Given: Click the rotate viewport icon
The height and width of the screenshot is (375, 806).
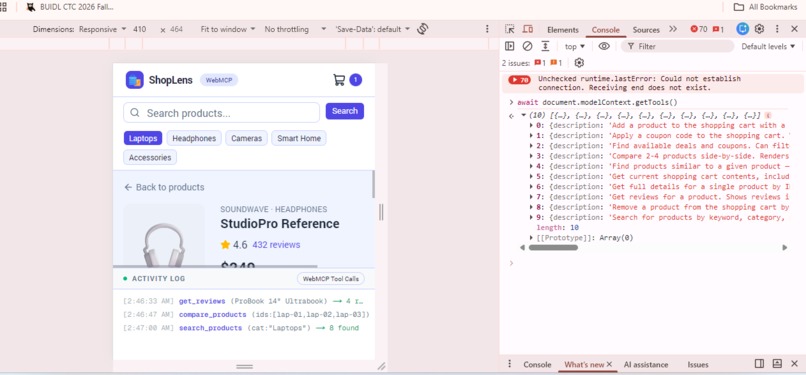Looking at the screenshot, I should coord(423,29).
